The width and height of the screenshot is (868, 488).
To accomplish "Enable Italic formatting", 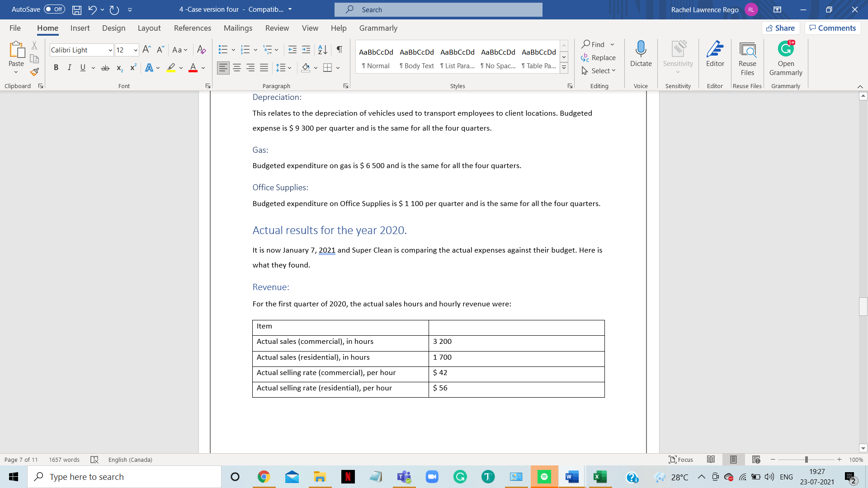I will [69, 67].
